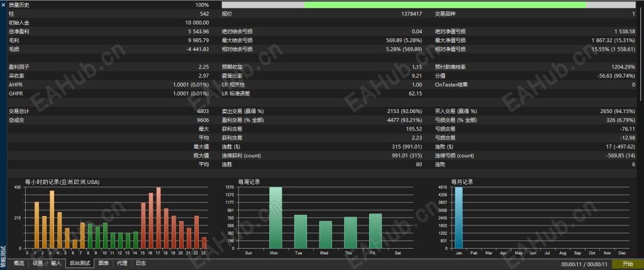Click the 买入交易 value 2650 (94.15%)
This screenshot has width=644, height=270.
tap(618, 111)
